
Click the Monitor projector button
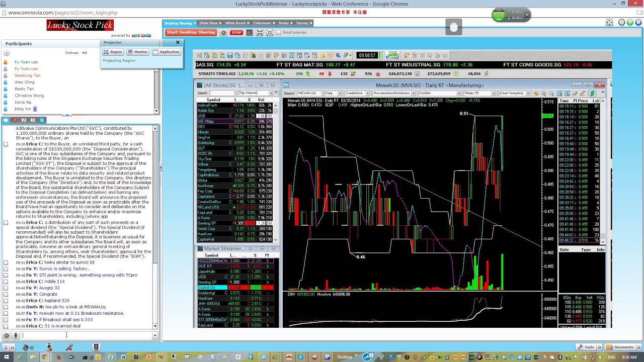(137, 52)
